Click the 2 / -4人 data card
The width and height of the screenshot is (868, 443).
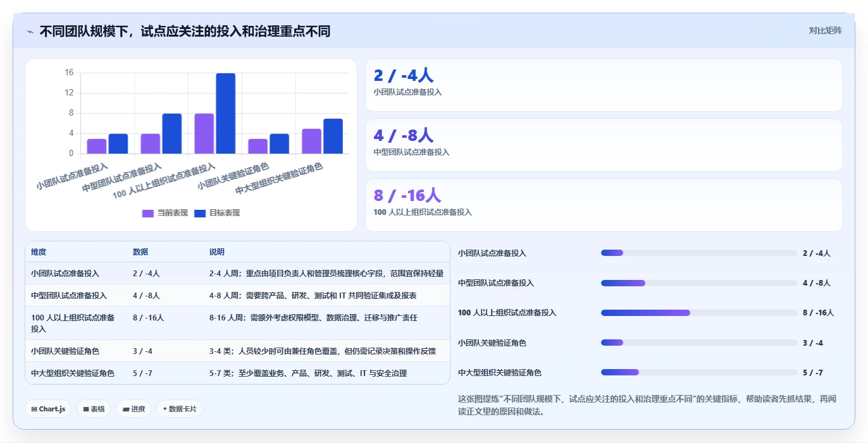(604, 85)
